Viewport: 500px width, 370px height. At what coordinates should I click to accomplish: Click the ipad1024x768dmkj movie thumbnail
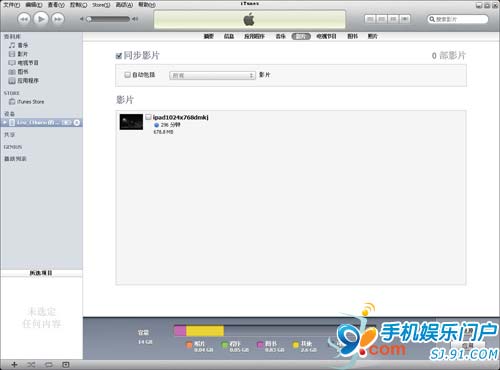[131, 122]
